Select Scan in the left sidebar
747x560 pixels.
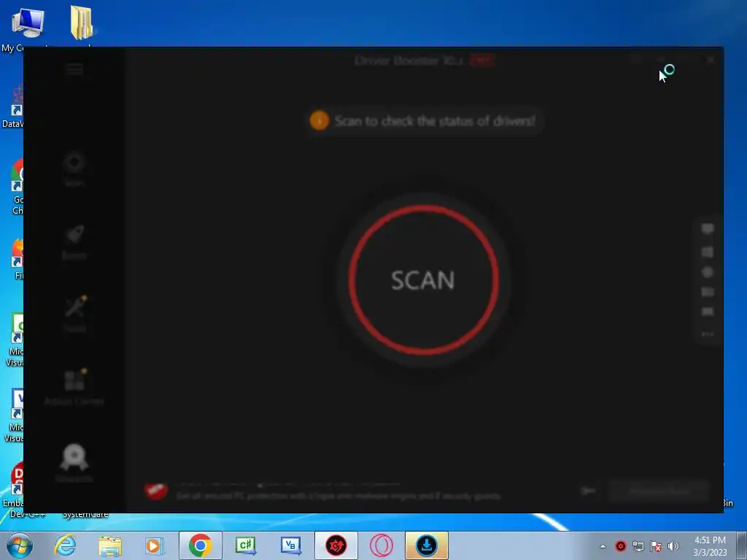74,169
